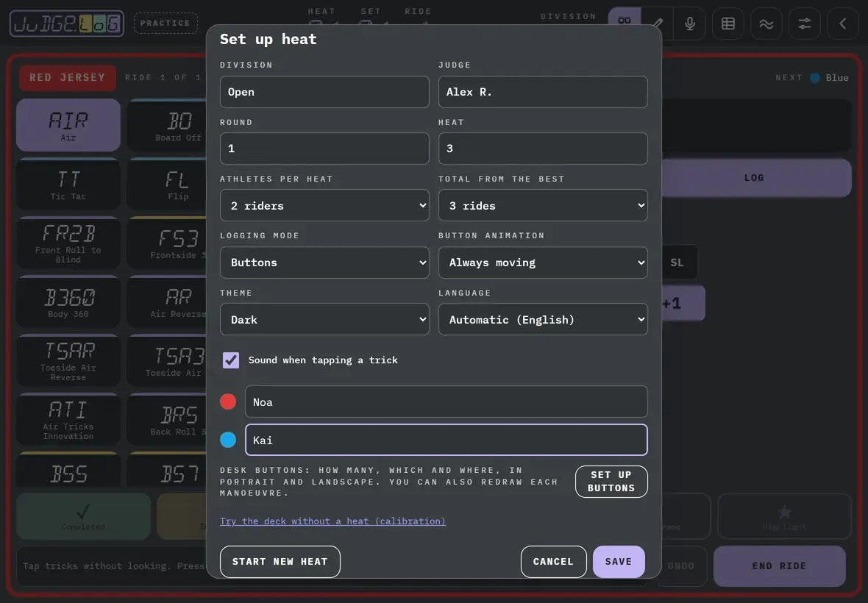Click the checkmark Completed button
Viewport: 868px width, 603px height.
pos(84,516)
